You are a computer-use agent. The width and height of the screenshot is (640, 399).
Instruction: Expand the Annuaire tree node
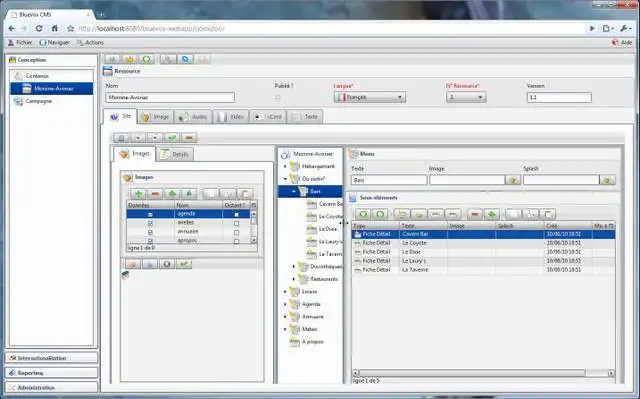tap(285, 317)
